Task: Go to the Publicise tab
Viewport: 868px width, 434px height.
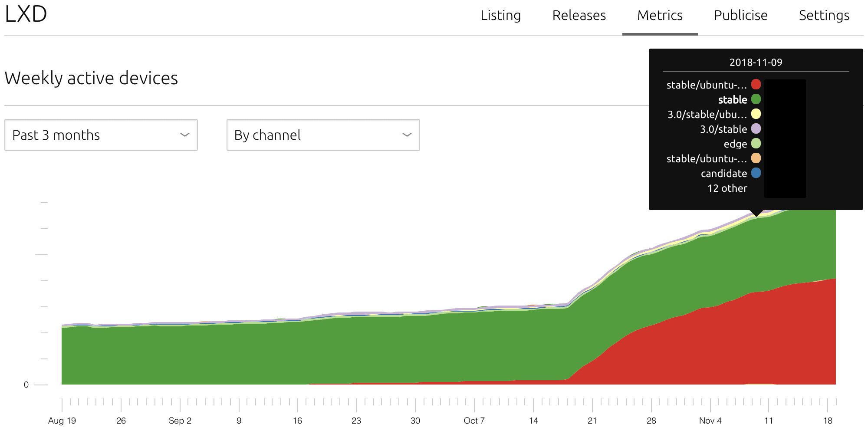Action: pyautogui.click(x=740, y=16)
